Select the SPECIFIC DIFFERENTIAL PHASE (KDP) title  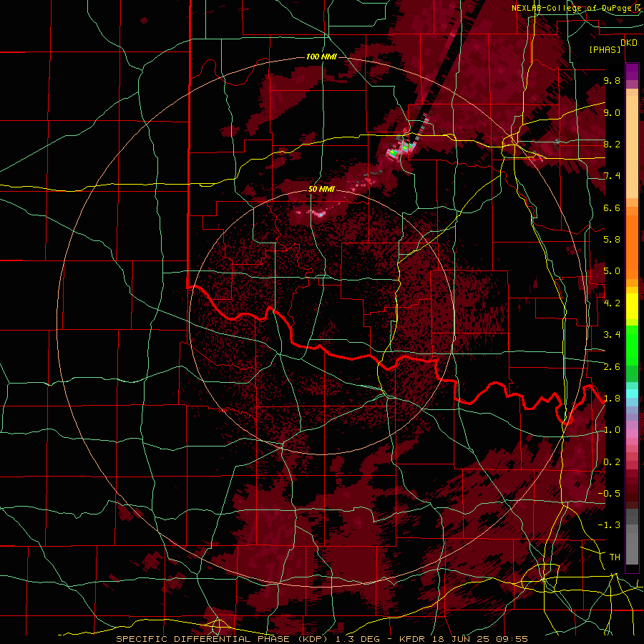tap(223, 639)
